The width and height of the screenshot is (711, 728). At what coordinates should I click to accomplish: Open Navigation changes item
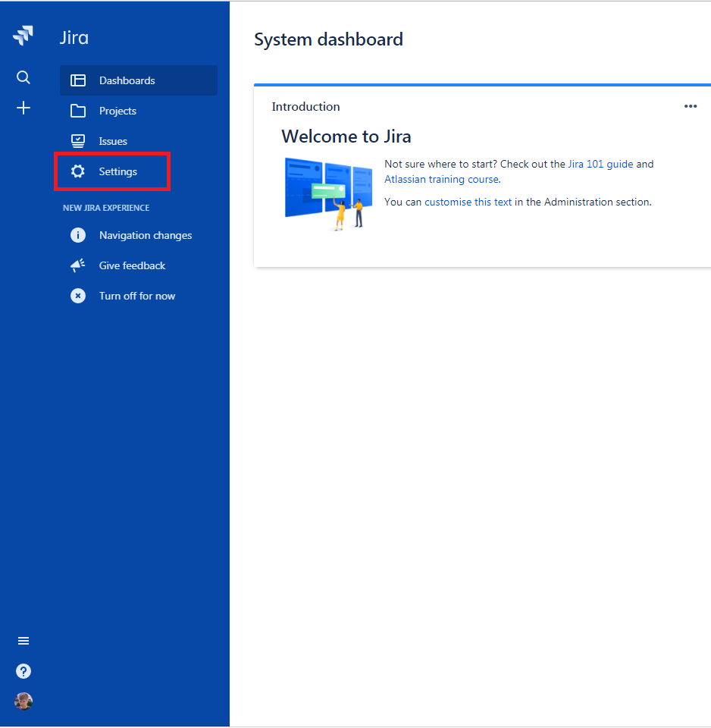tap(138, 235)
